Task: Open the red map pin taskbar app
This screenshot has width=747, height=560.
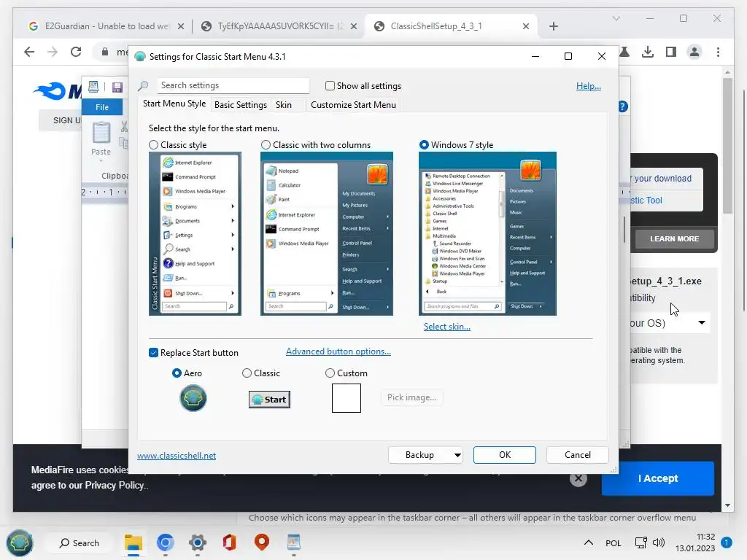Action: [x=262, y=542]
